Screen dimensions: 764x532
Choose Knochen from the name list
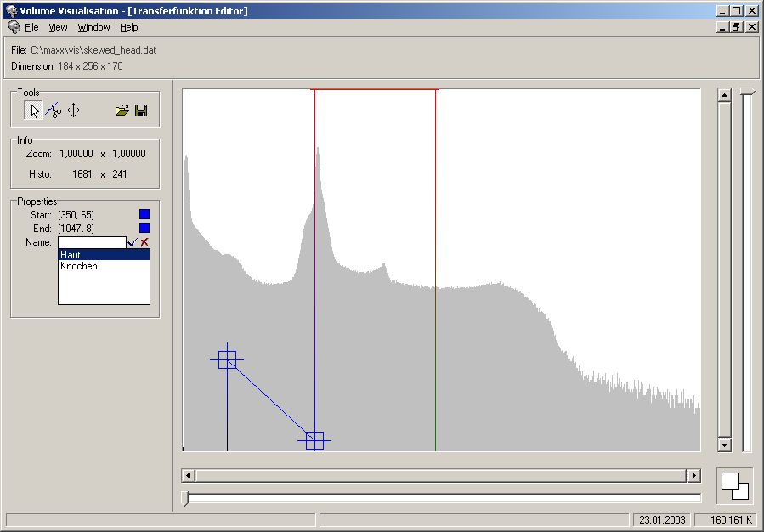104,266
